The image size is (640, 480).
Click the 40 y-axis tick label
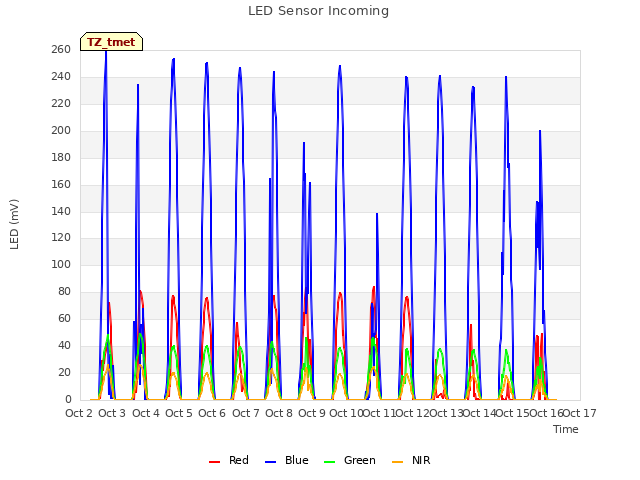tap(64, 345)
